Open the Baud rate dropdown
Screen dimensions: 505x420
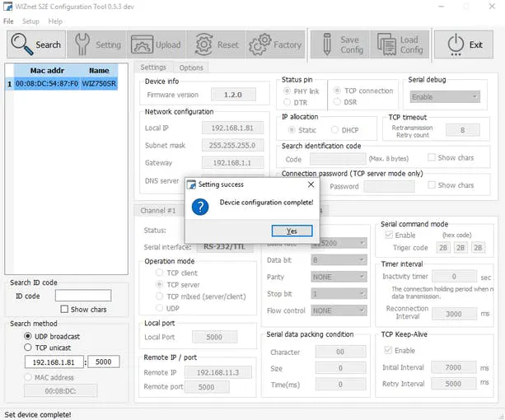point(339,243)
